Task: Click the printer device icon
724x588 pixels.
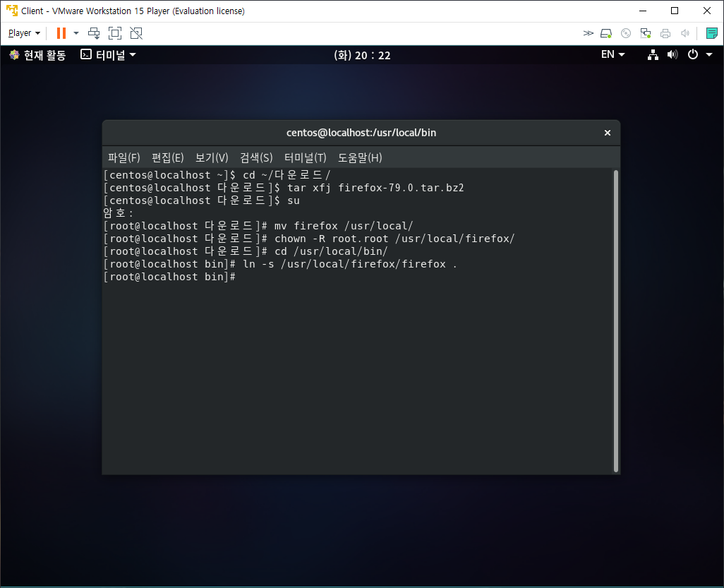Action: [x=665, y=33]
